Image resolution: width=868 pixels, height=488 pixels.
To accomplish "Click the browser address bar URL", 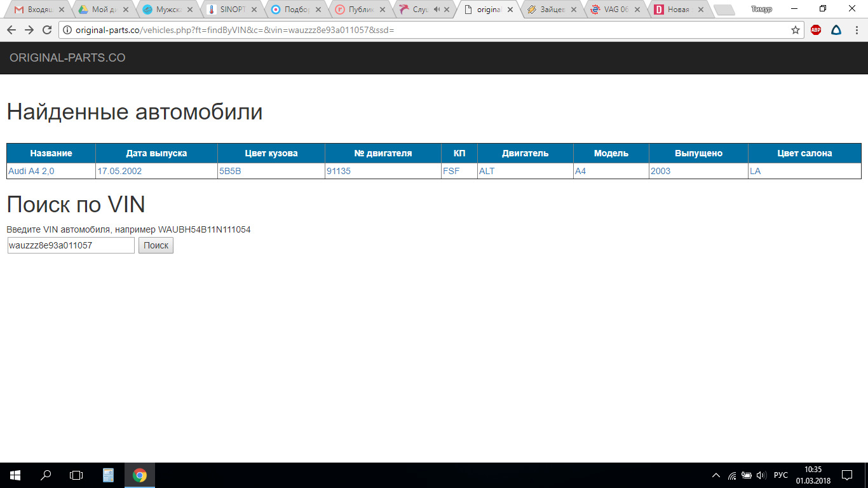I will [x=235, y=30].
